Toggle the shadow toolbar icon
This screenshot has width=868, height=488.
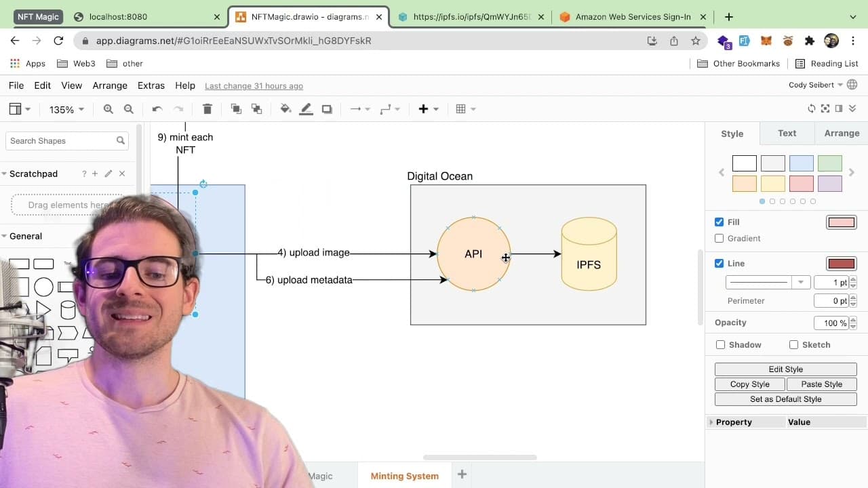click(327, 109)
